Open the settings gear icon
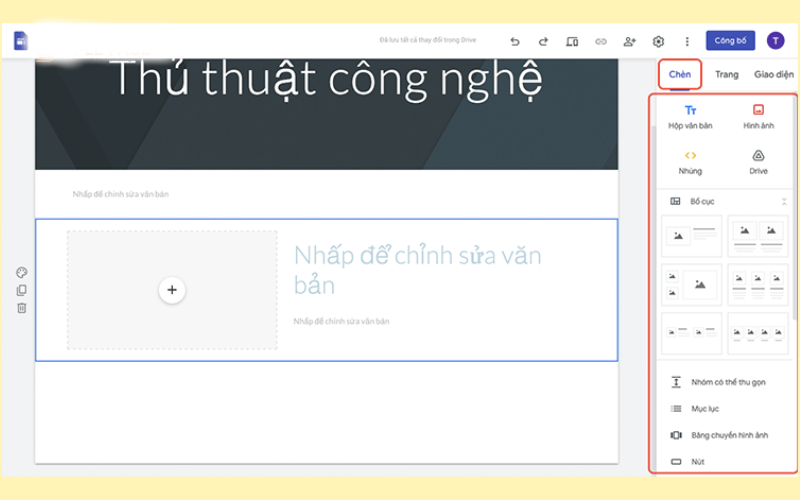The width and height of the screenshot is (800, 500). click(x=658, y=41)
